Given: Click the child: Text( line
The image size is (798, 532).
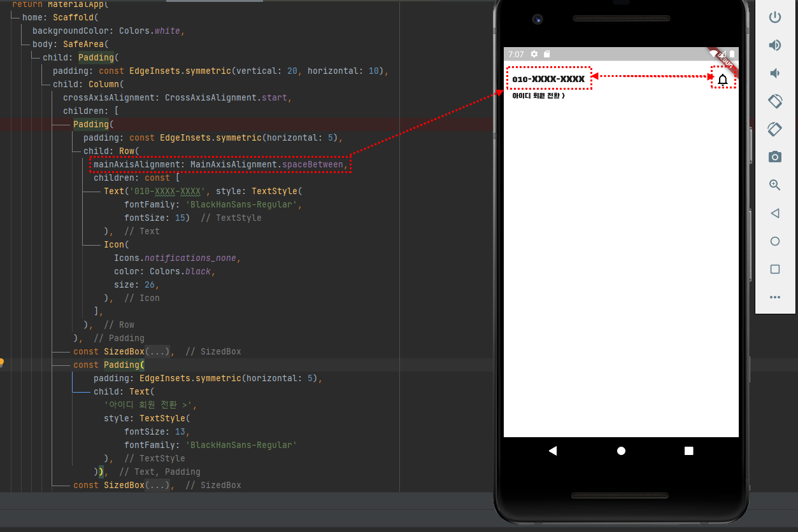Looking at the screenshot, I should [x=124, y=391].
